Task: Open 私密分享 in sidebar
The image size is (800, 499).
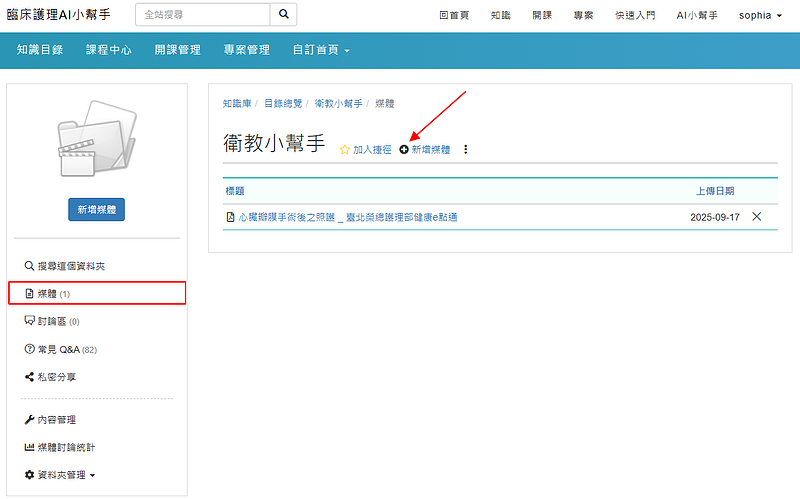Action: coord(56,377)
